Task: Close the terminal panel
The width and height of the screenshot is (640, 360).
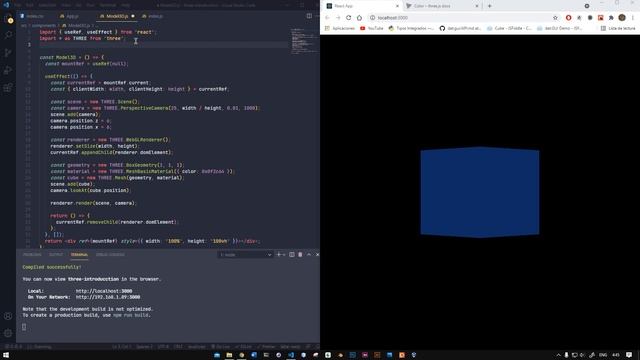Action: pos(317,255)
